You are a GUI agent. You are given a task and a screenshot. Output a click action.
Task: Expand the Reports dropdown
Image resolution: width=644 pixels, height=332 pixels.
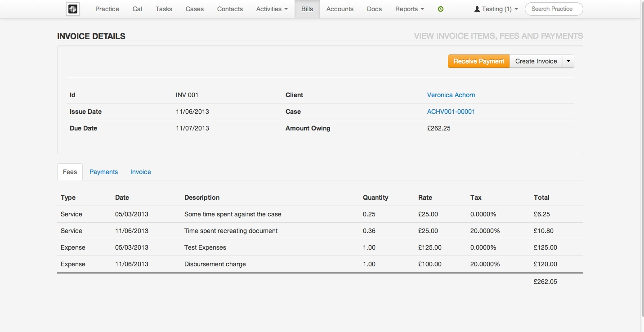[408, 9]
